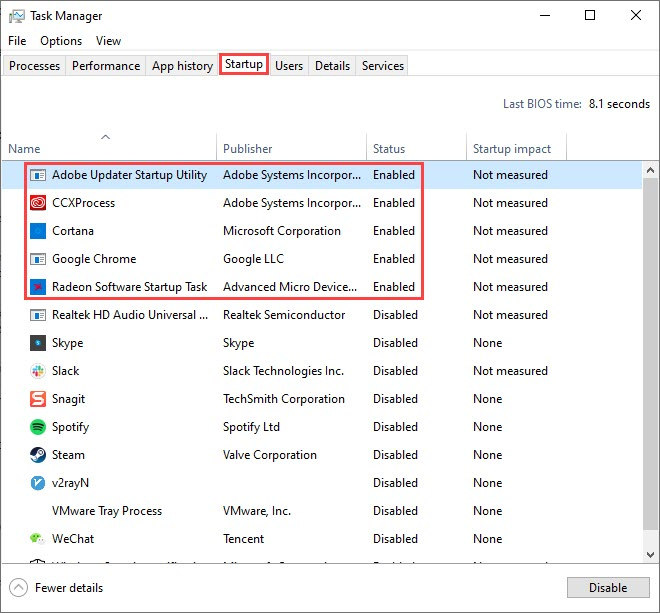Click Valve Corporation publisher cell
This screenshot has height=613, width=660.
tap(270, 455)
